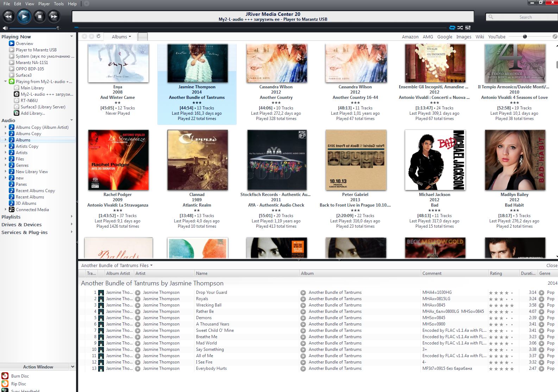558x392 pixels.
Task: Click the navigate forward arrow icon
Action: (92, 36)
